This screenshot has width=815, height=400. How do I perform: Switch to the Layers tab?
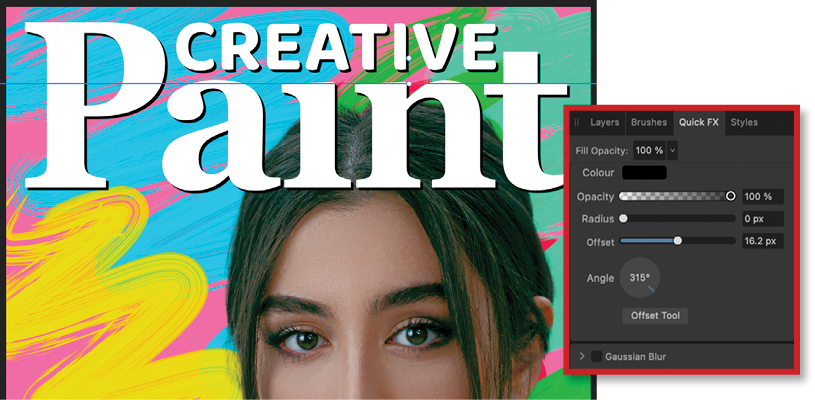point(604,123)
